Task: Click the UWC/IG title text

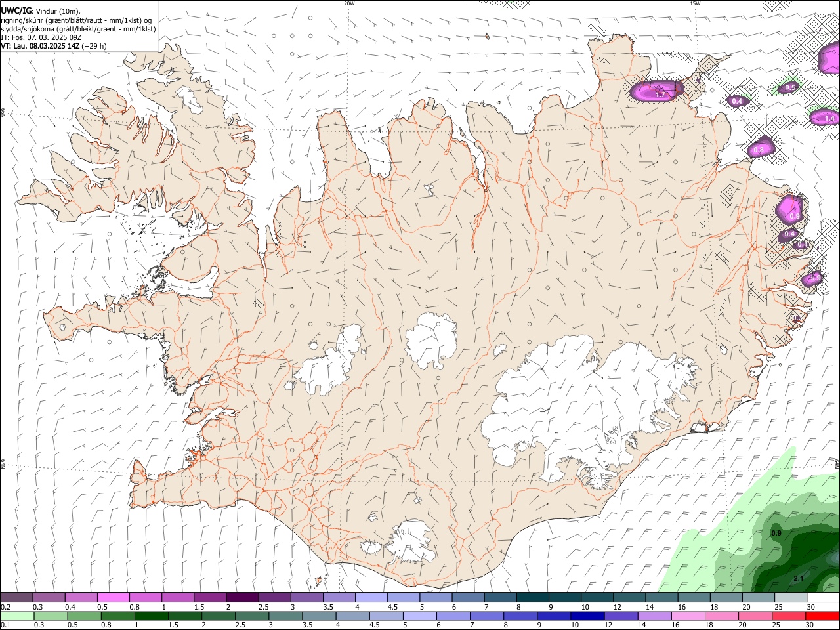Action: [x=16, y=10]
